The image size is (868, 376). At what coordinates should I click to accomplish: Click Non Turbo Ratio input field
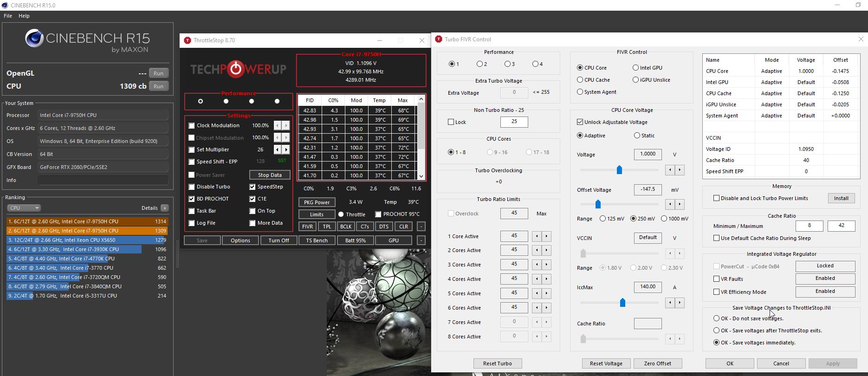514,122
